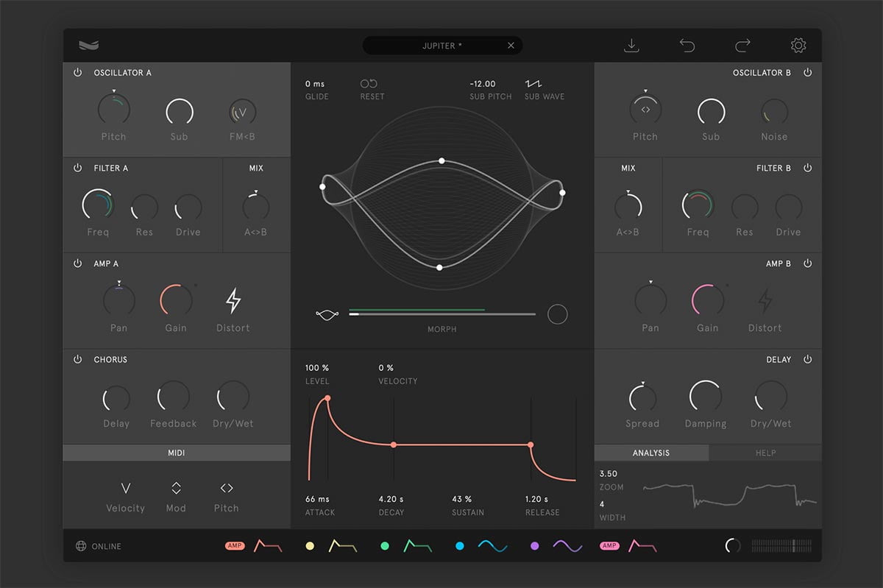Click the undo arrow icon
The width and height of the screenshot is (883, 588).
(687, 46)
